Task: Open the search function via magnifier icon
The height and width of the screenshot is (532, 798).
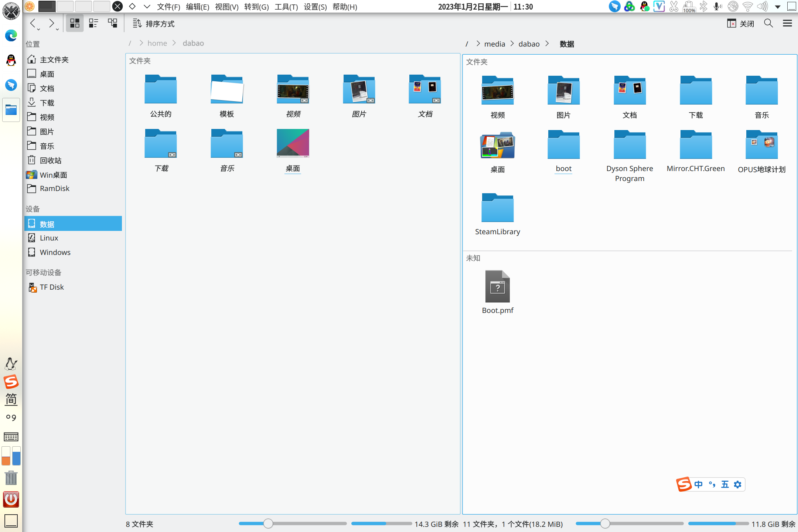Action: [768, 23]
